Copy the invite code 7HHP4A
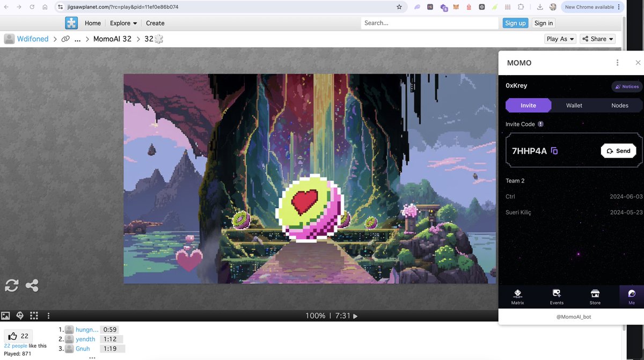 [x=554, y=151]
